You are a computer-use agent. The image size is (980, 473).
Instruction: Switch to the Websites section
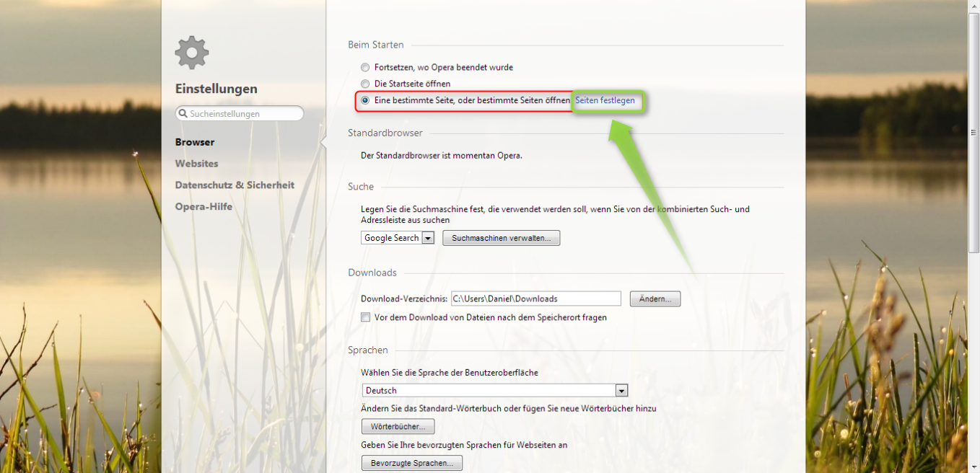point(196,164)
